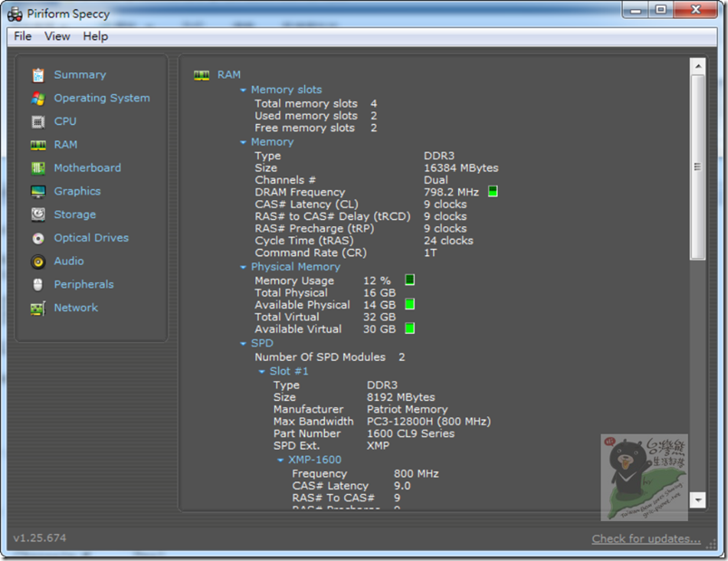Click the Optical Drives disc icon

pos(38,239)
